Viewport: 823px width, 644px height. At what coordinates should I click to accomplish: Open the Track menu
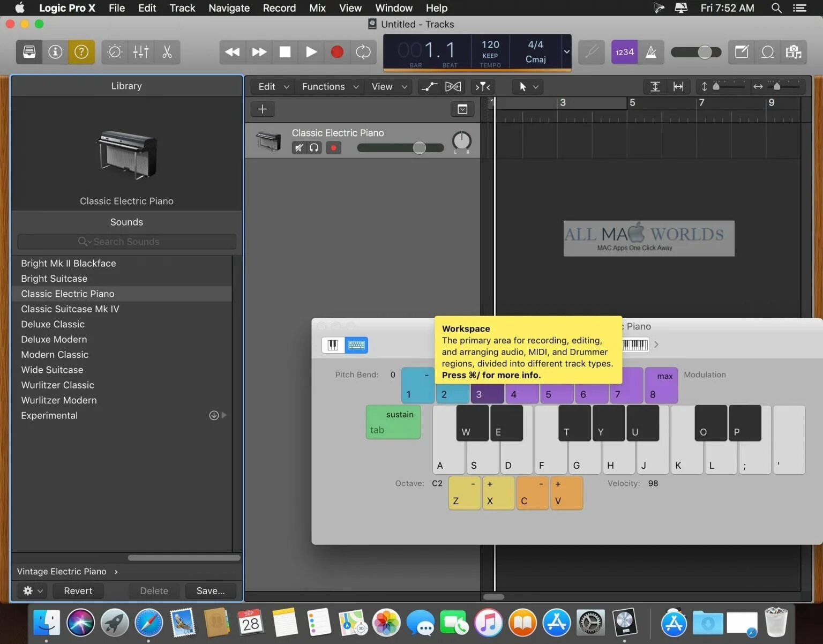coord(182,8)
